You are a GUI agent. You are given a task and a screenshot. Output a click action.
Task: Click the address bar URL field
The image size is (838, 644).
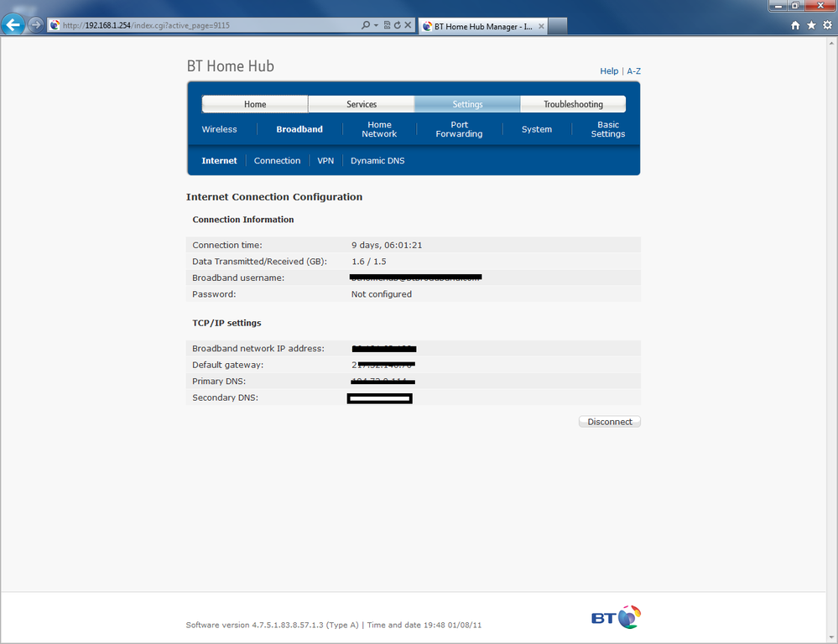pyautogui.click(x=210, y=25)
